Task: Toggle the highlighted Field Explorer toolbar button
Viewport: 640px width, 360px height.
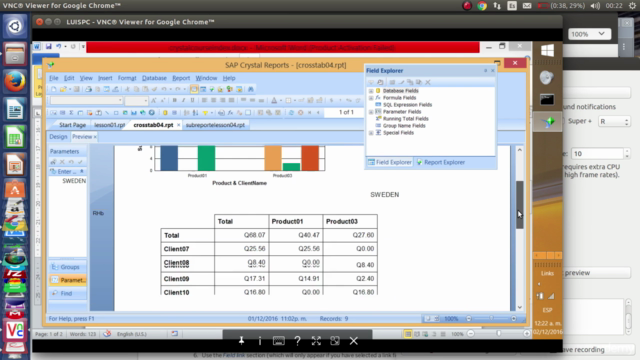Action: click(x=194, y=89)
